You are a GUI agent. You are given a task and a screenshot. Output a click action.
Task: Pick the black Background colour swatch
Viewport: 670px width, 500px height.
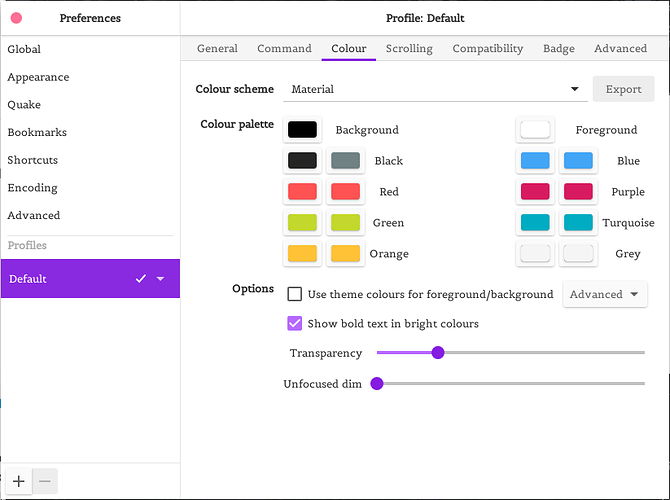coord(302,129)
